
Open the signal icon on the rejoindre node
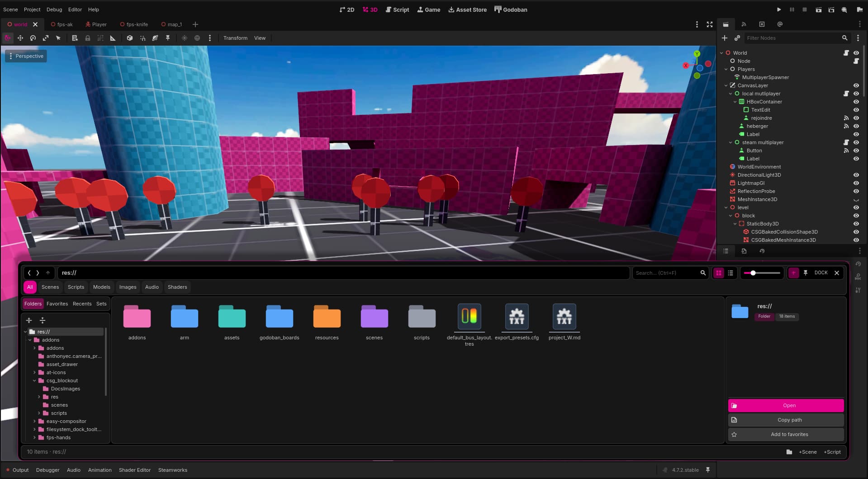coord(846,118)
